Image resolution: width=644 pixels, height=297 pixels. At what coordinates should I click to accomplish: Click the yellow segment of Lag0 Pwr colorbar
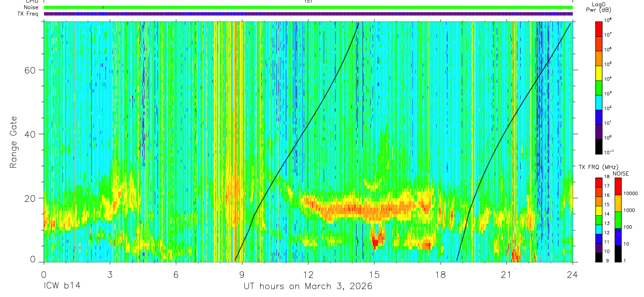coord(599,72)
